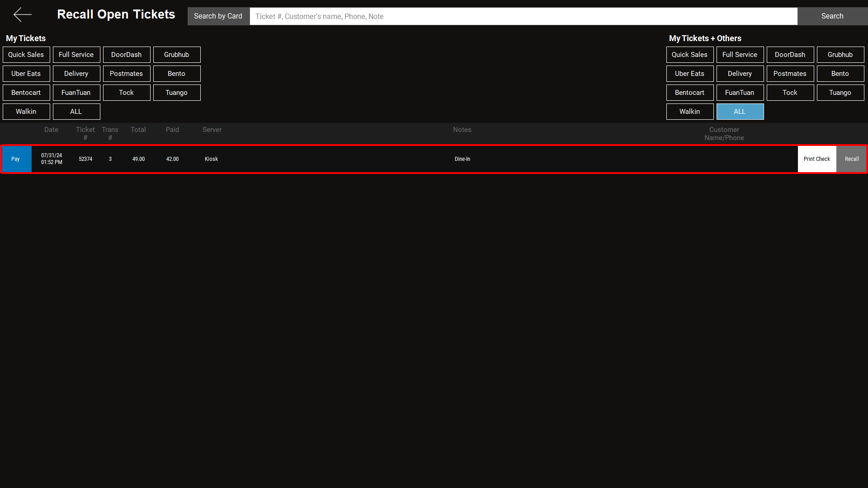Select highlighted ALL under My Tickets + Others
This screenshot has height=488, width=868.
[x=740, y=112]
